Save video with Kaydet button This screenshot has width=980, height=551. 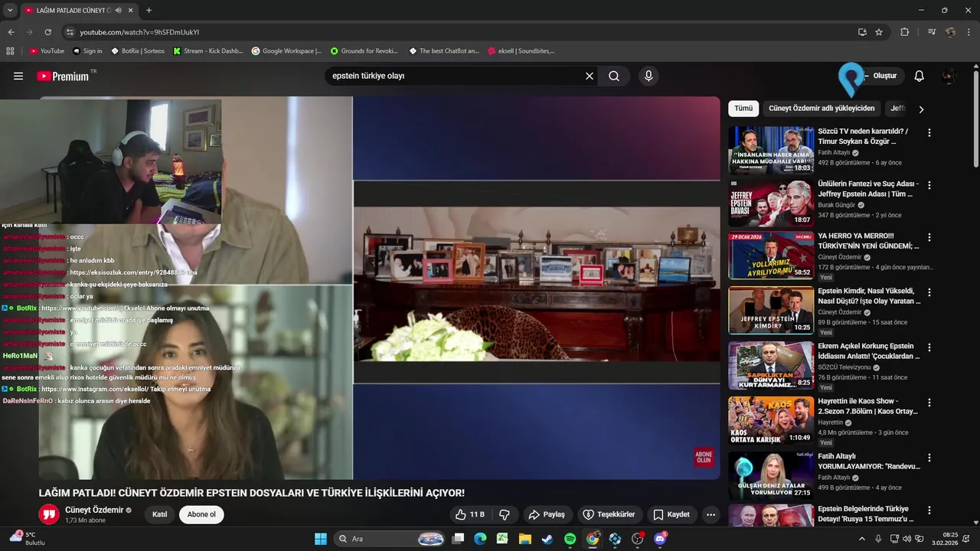[671, 514]
